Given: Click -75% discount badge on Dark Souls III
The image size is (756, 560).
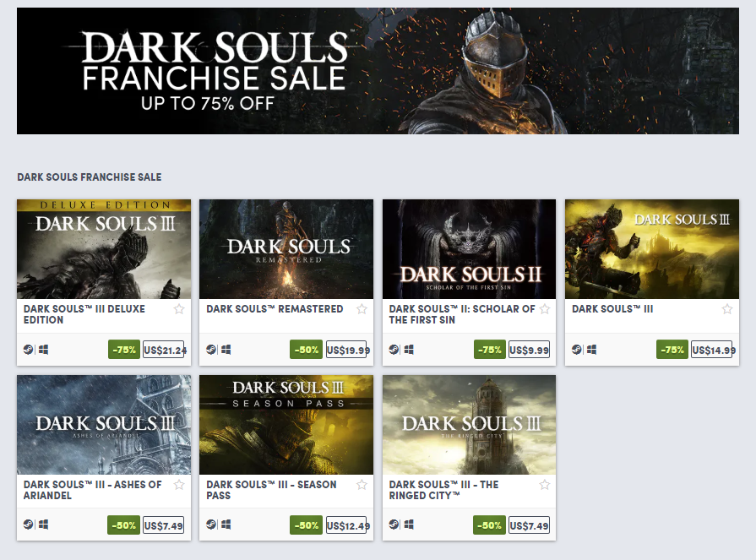Looking at the screenshot, I should 672,350.
